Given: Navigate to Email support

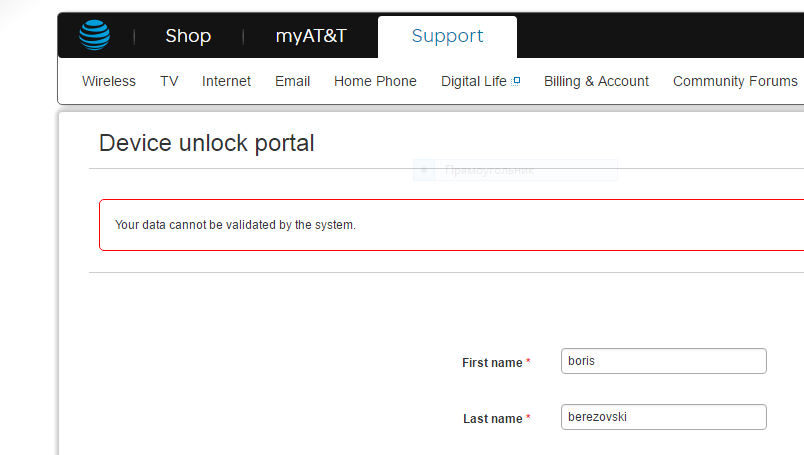Looking at the screenshot, I should click(x=292, y=81).
